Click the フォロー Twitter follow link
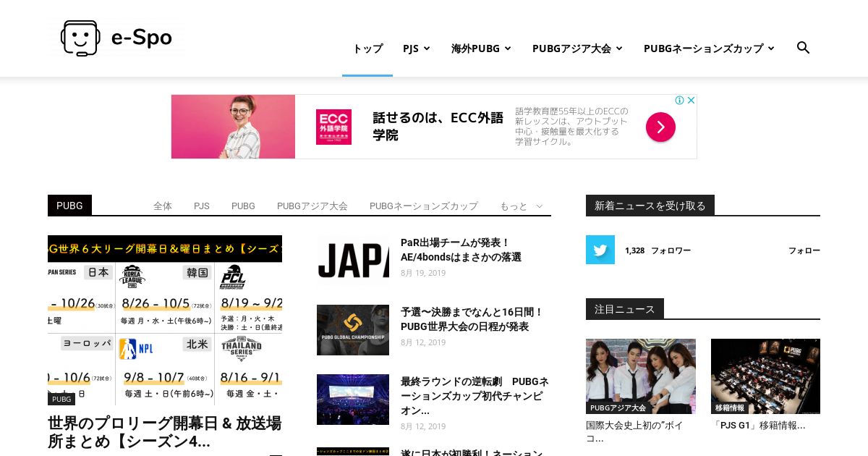Image resolution: width=868 pixels, height=456 pixels. [804, 250]
